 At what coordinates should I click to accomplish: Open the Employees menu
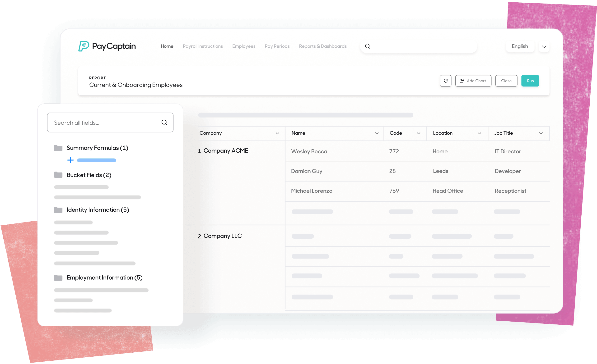(x=244, y=46)
